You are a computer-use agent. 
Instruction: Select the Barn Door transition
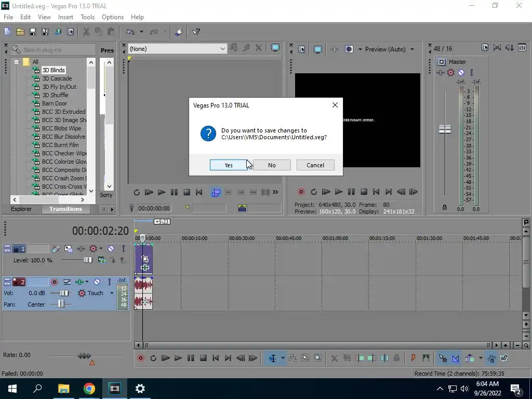click(x=54, y=103)
